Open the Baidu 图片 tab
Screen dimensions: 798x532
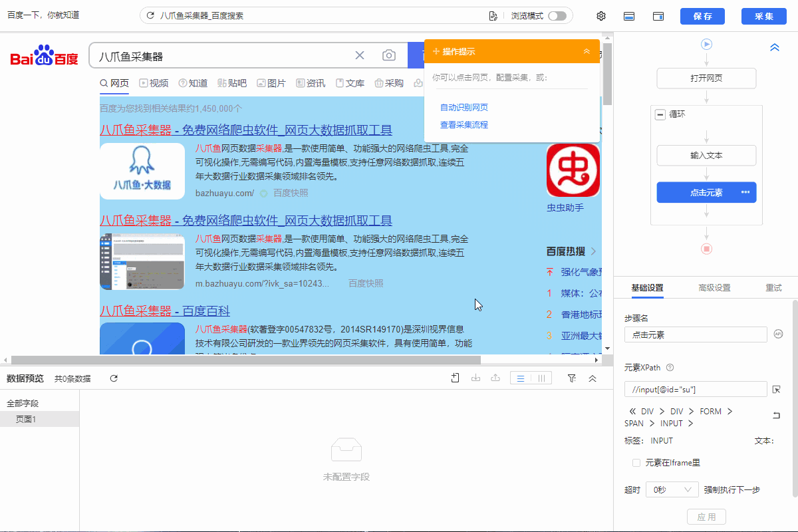click(271, 83)
